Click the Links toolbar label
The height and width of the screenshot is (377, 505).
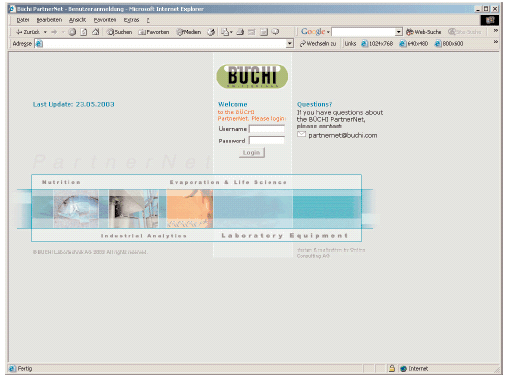350,44
